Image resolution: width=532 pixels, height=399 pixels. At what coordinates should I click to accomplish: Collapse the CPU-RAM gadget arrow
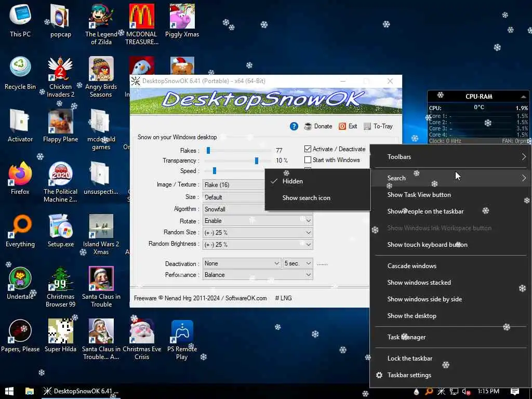coord(523,97)
